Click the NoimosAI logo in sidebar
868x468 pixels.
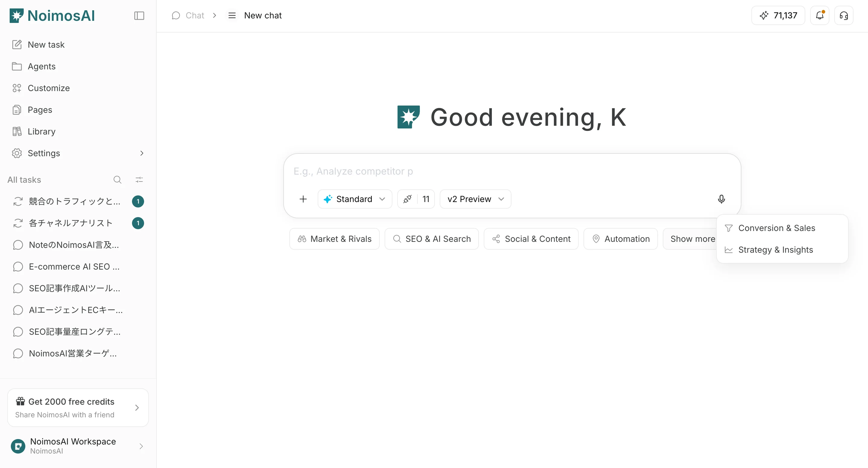52,15
